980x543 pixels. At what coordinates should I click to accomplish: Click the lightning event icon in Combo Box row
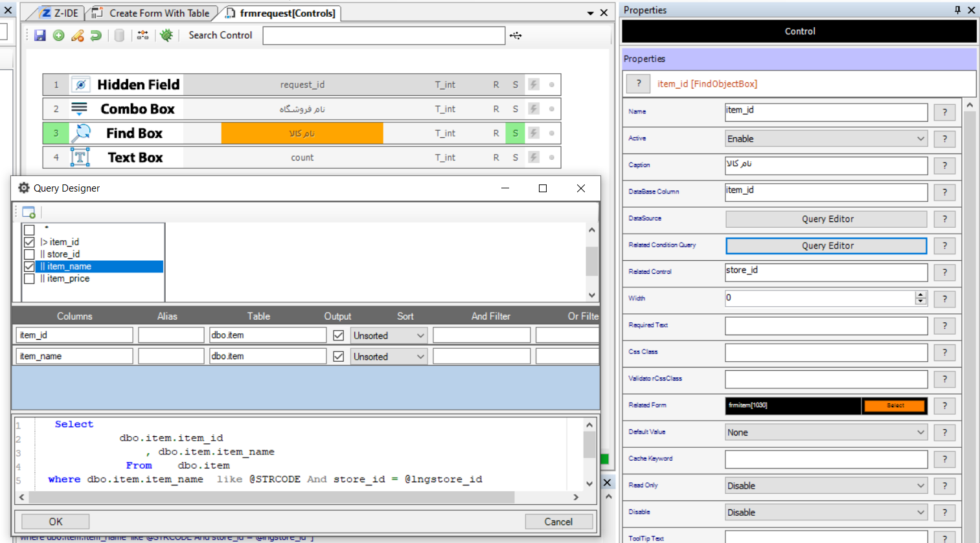click(x=534, y=109)
